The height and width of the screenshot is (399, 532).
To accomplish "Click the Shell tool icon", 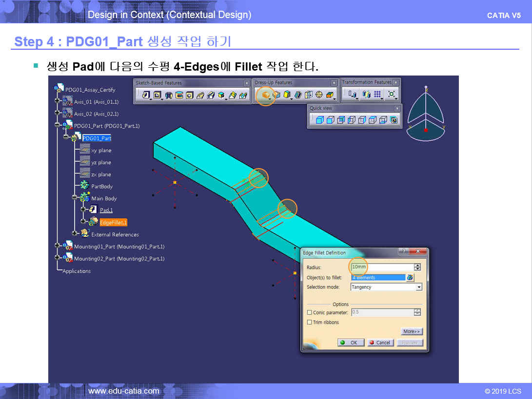I will (297, 95).
